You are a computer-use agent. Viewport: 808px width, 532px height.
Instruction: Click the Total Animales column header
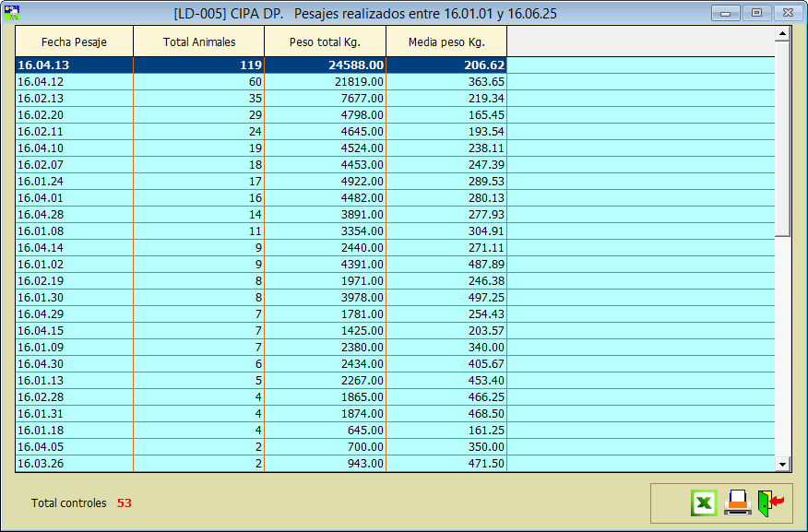(198, 41)
